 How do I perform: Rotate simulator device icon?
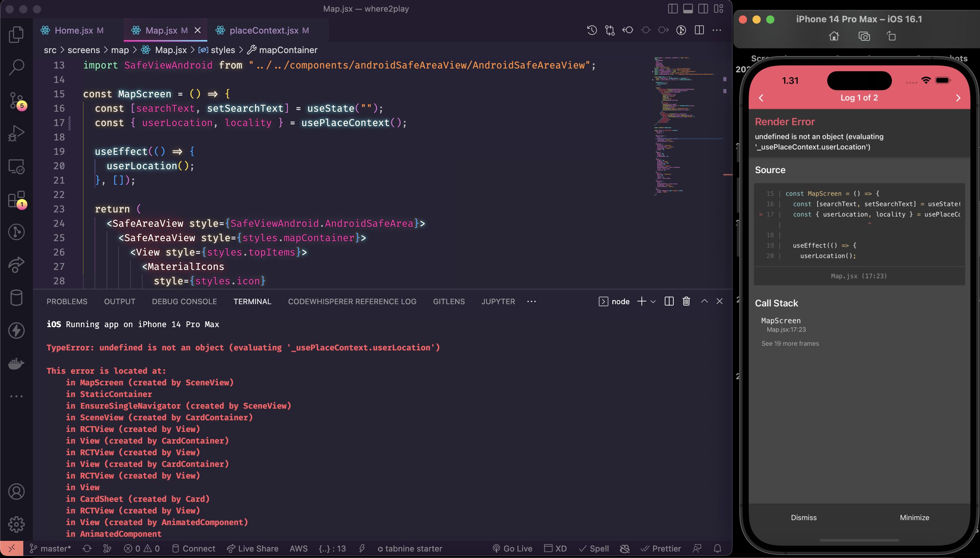point(891,36)
